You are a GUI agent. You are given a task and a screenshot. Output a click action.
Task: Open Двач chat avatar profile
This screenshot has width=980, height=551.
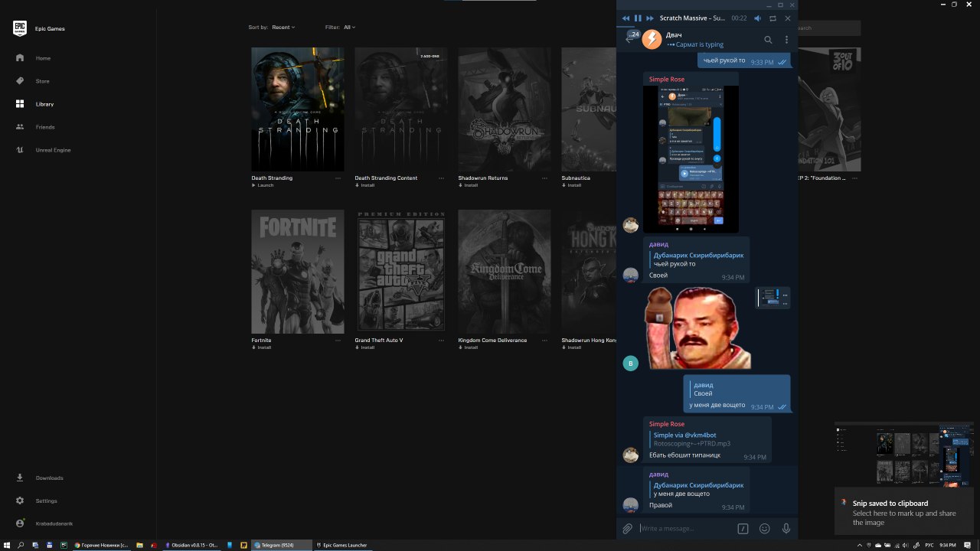tap(652, 39)
